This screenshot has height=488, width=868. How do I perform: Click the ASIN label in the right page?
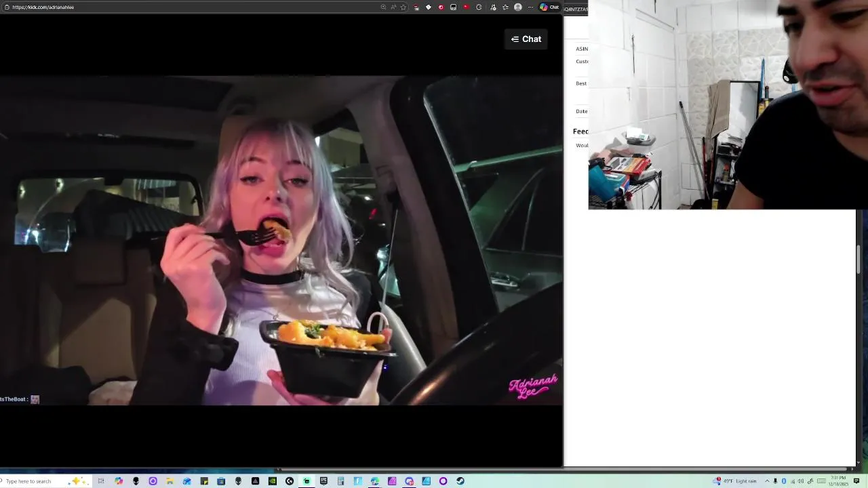(x=582, y=49)
